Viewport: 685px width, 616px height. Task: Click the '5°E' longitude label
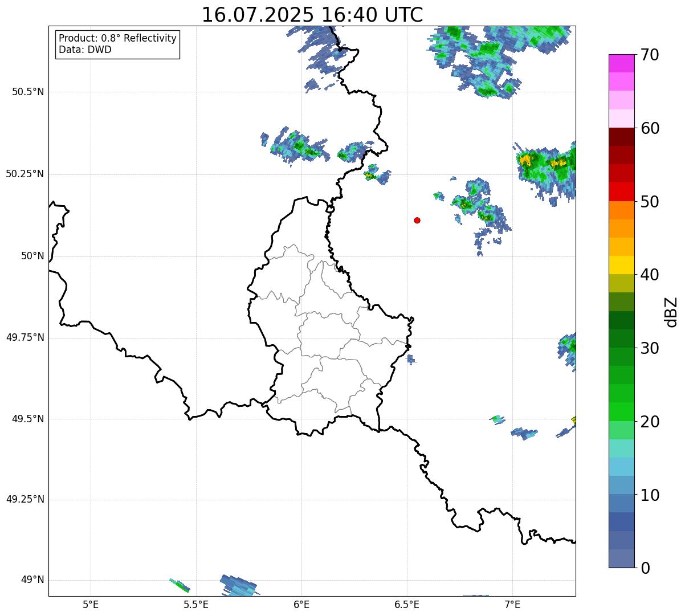[91, 604]
